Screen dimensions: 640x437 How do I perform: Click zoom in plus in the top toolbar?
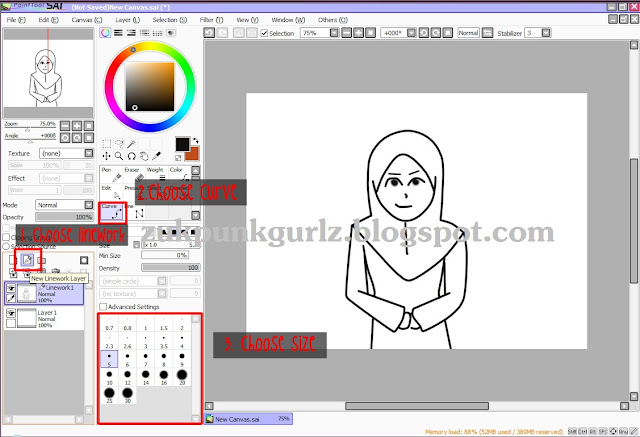[x=358, y=33]
